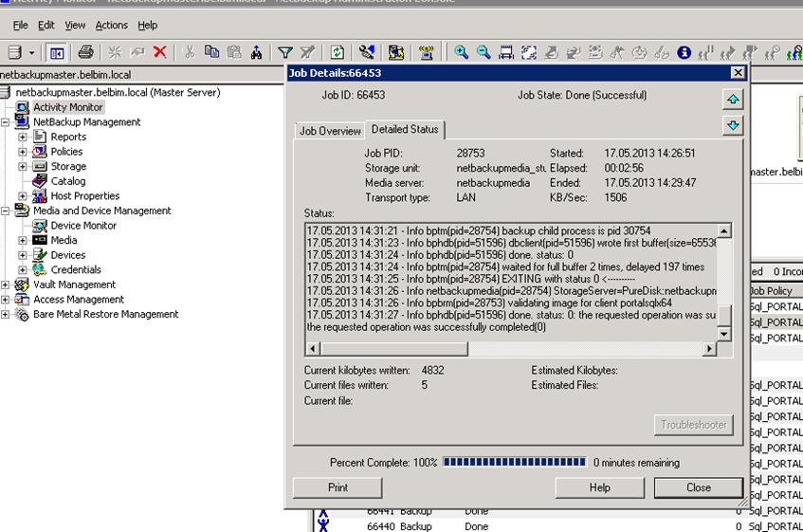
Task: Open the Edit menu
Action: coord(46,25)
